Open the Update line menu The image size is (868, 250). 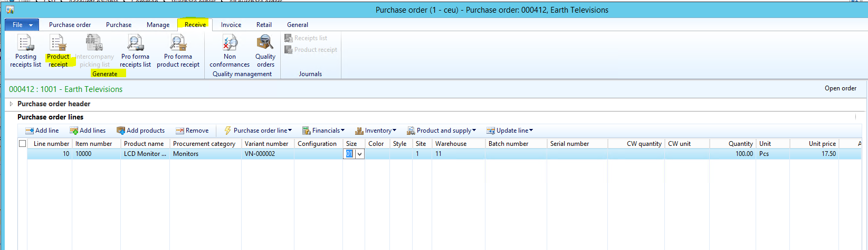[509, 131]
